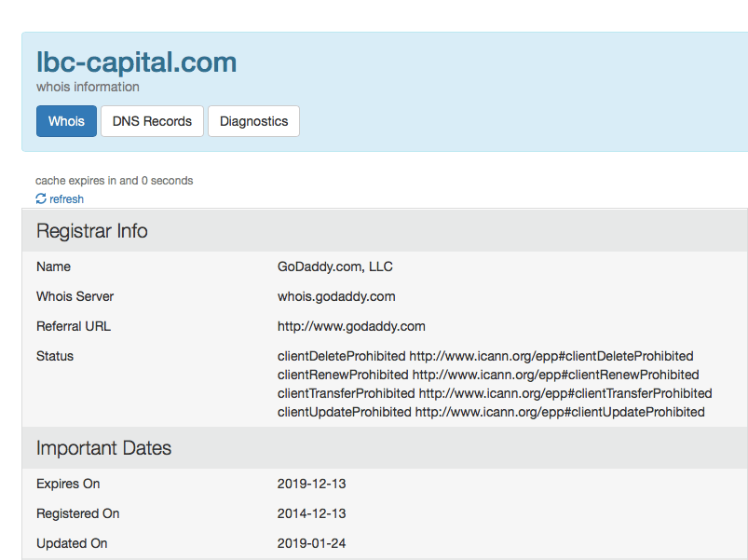Click the clientTransferProhibited status line
This screenshot has width=748, height=560.
(x=495, y=393)
